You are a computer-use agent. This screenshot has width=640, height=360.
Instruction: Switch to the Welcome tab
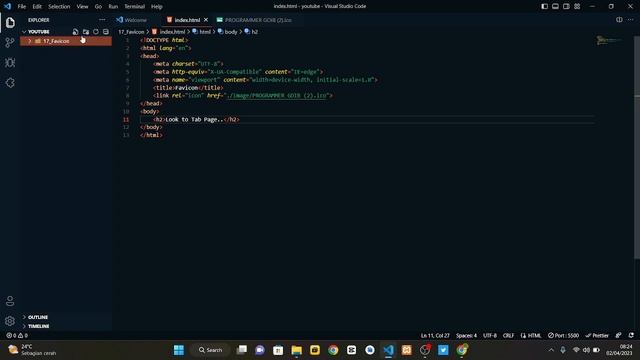136,20
